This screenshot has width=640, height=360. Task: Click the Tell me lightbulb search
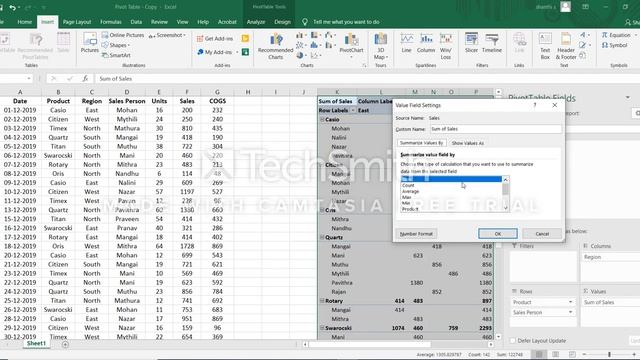[304, 22]
